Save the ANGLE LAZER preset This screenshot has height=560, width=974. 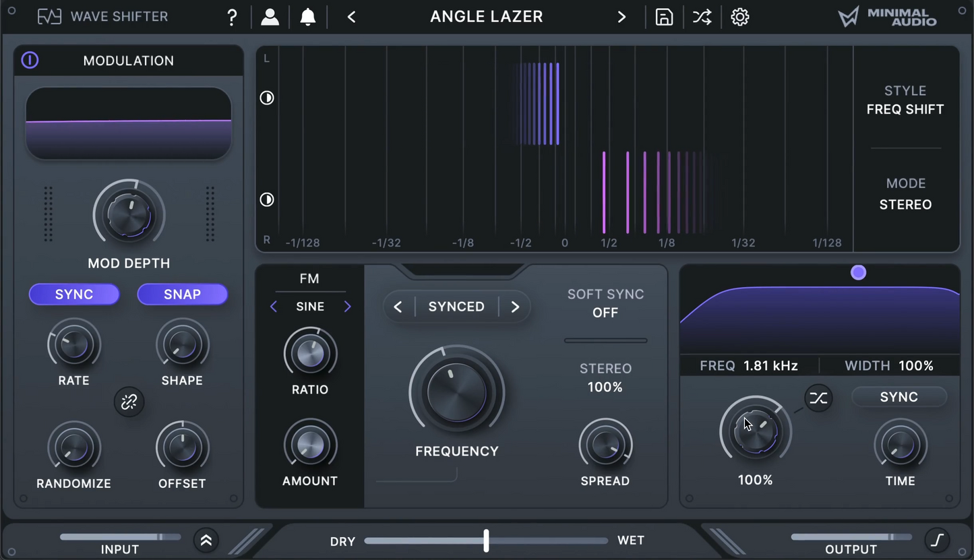coord(664,16)
